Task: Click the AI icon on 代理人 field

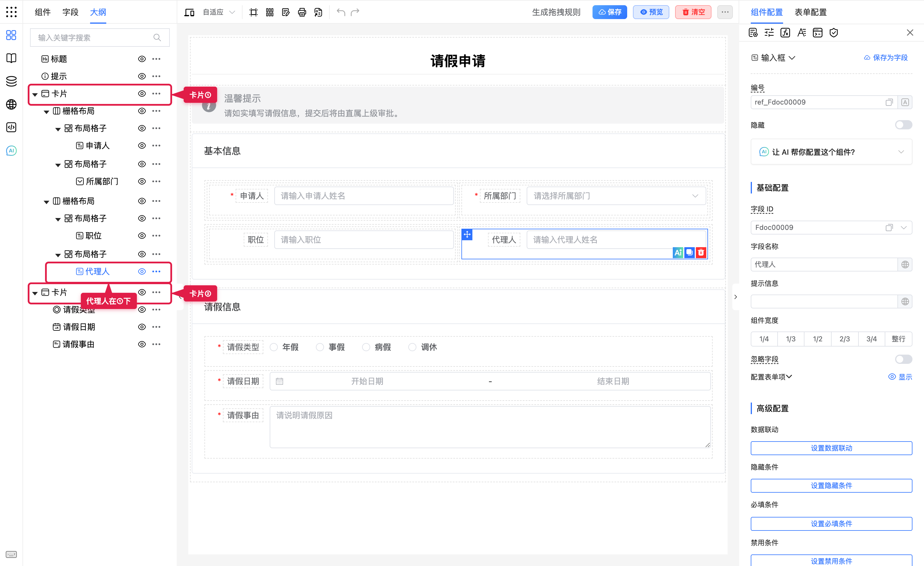Action: click(678, 252)
